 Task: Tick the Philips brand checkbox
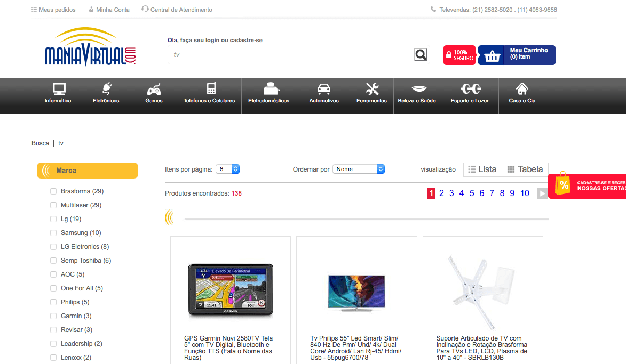click(53, 302)
